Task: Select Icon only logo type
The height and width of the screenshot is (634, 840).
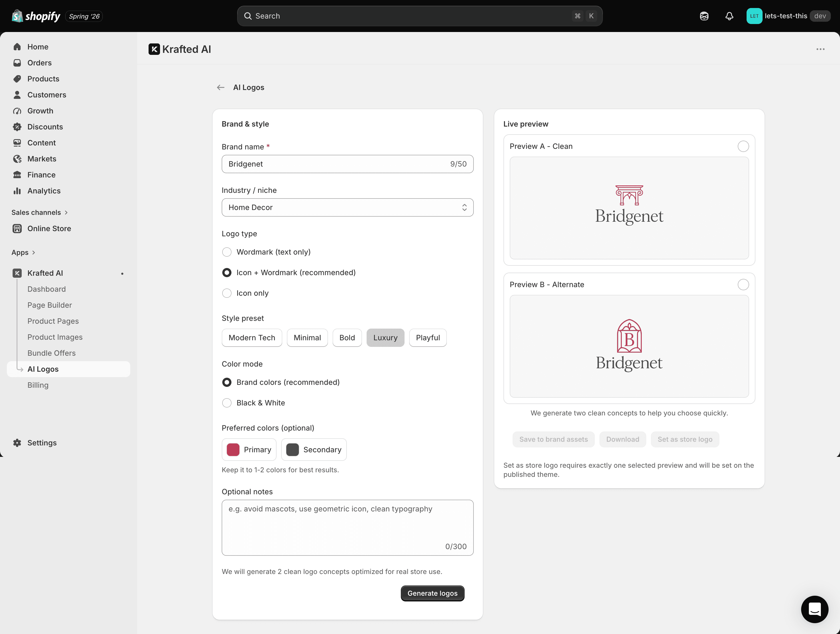Action: tap(227, 293)
